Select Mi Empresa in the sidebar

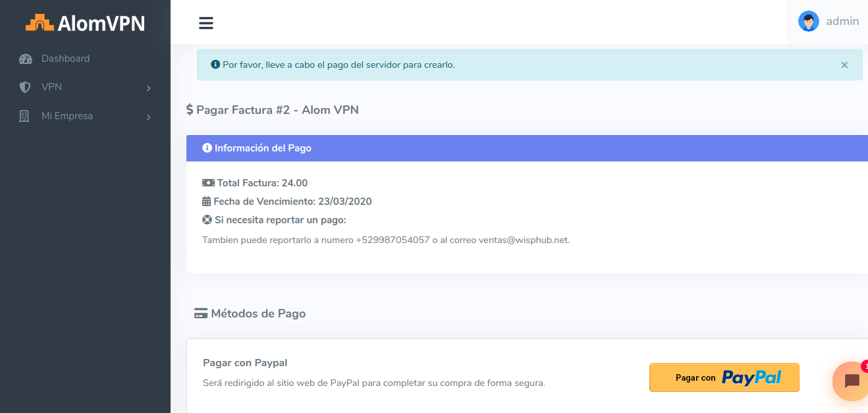coord(67,116)
